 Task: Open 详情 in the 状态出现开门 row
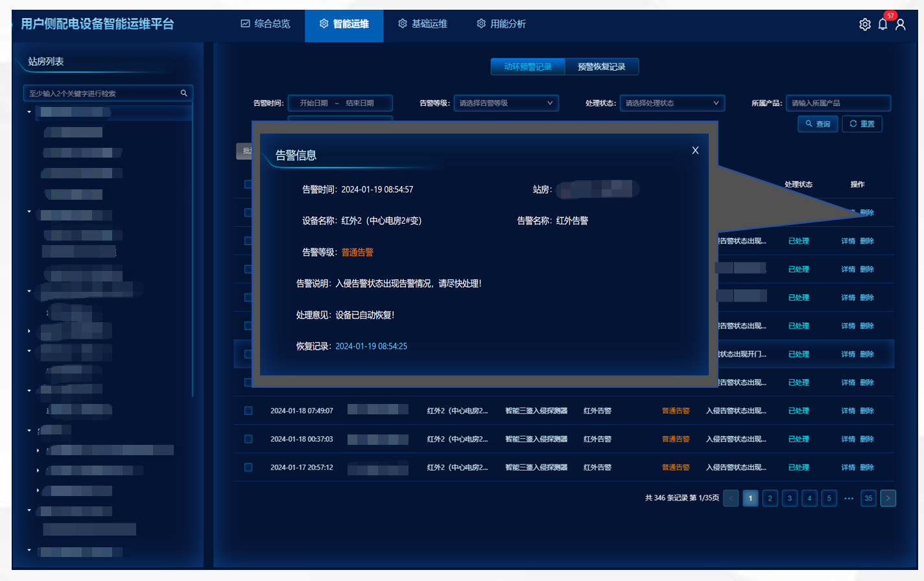coord(848,354)
